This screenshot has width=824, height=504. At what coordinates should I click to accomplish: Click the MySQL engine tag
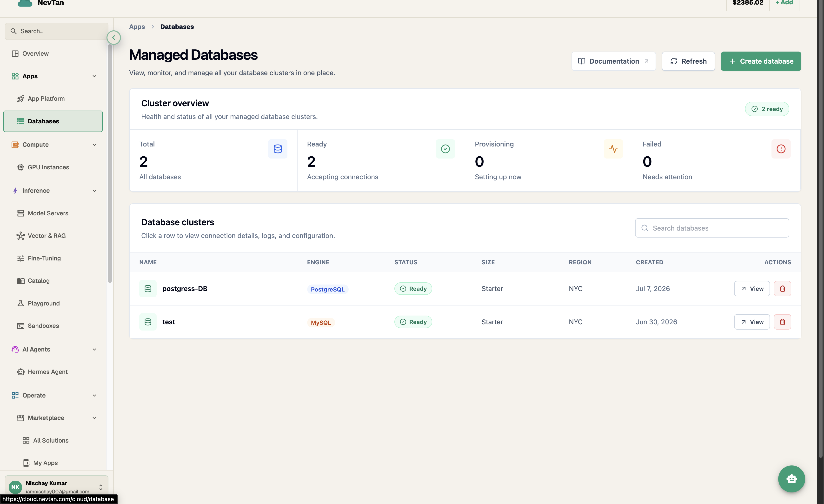pos(321,322)
